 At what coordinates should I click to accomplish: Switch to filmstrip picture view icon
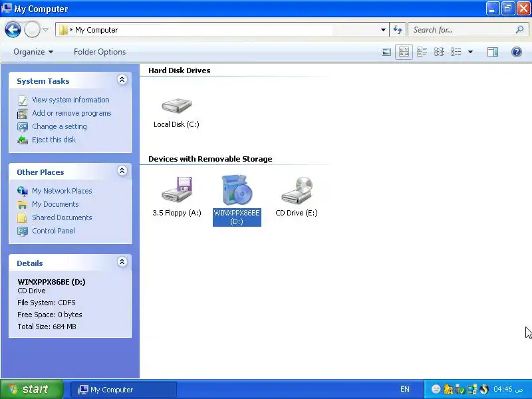386,52
